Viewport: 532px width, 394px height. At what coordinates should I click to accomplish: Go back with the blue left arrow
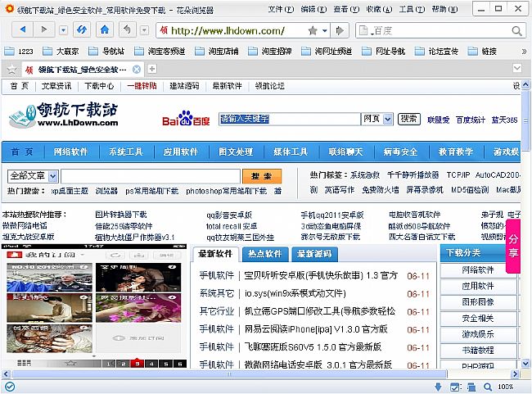click(x=23, y=29)
